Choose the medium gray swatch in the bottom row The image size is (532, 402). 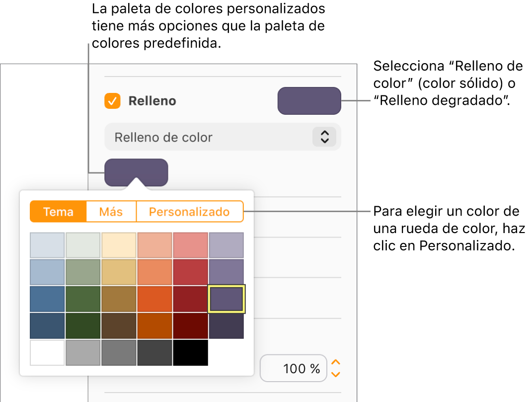[x=119, y=353]
